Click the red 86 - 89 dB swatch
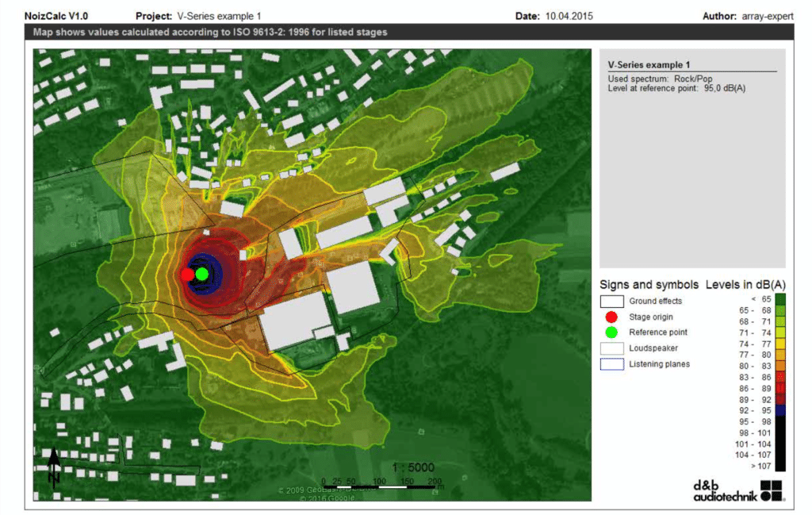 tap(779, 389)
